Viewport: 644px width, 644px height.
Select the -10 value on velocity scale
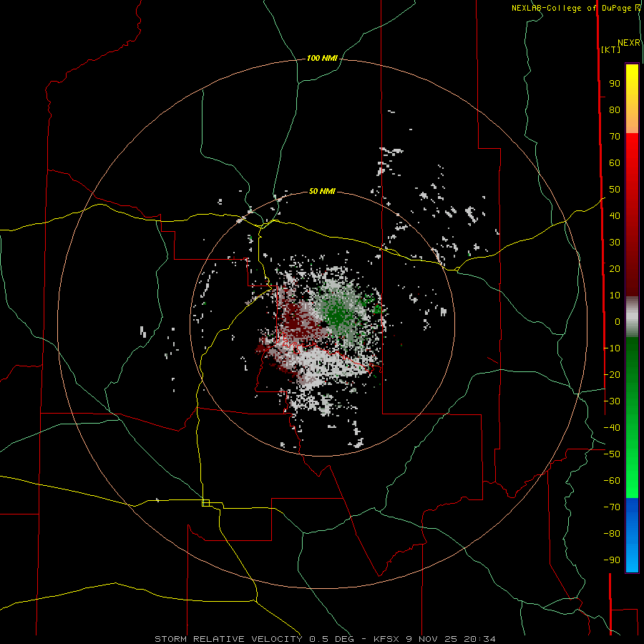coord(612,348)
